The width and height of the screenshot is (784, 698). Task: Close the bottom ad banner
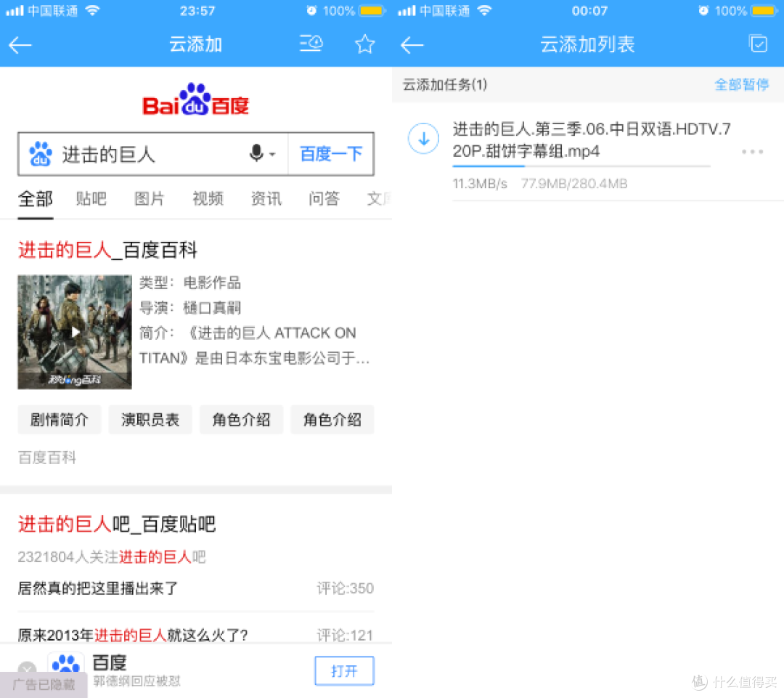click(x=27, y=667)
